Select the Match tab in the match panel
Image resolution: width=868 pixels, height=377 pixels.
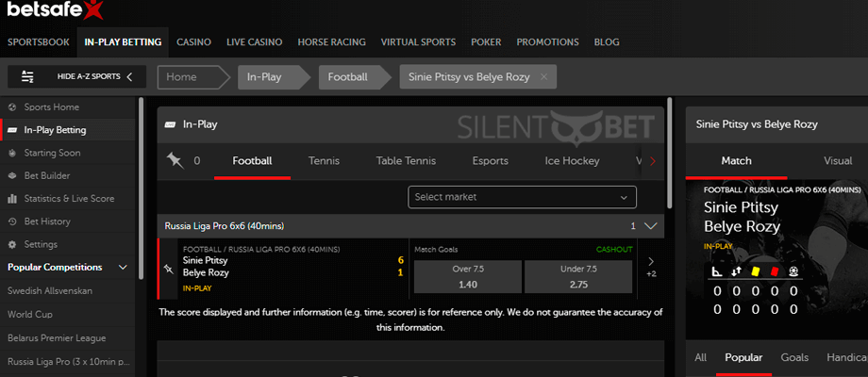pyautogui.click(x=736, y=161)
